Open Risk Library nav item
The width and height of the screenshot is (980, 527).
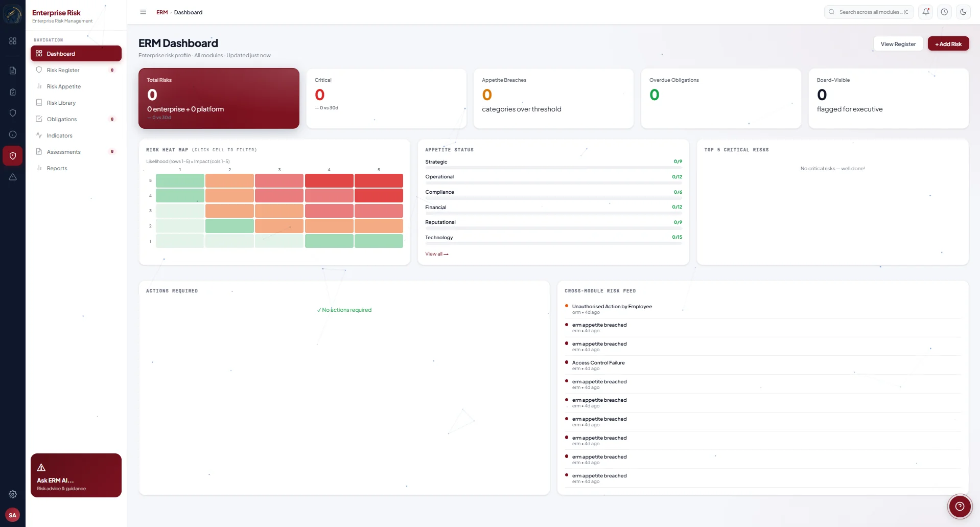coord(76,103)
